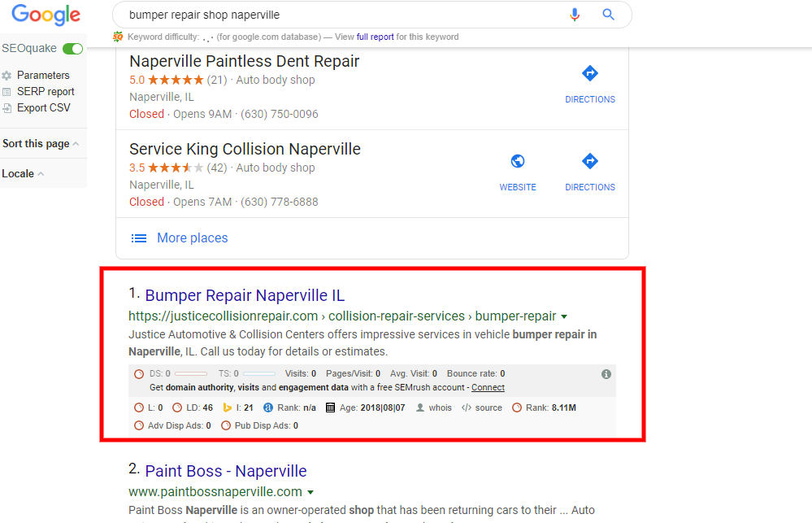
Task: Click the whois person icon
Action: click(x=420, y=408)
